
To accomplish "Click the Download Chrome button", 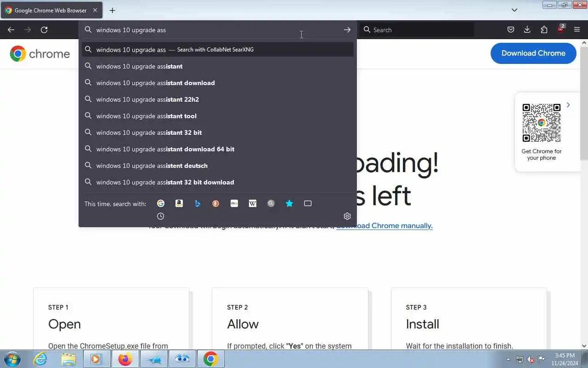I will [533, 53].
